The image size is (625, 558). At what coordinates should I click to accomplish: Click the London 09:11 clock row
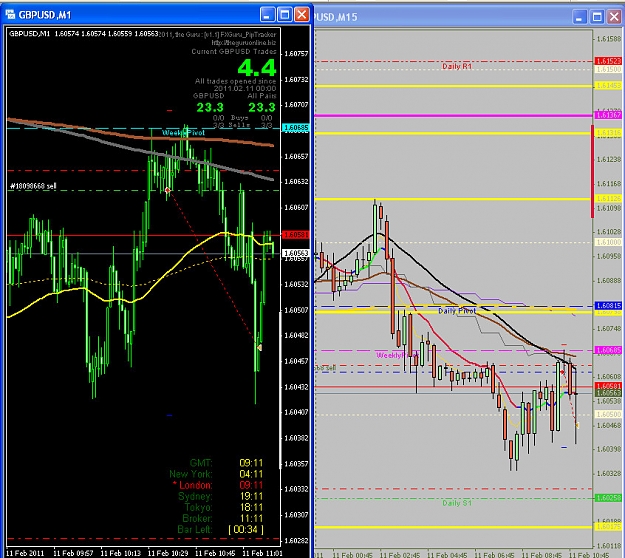pos(218,485)
